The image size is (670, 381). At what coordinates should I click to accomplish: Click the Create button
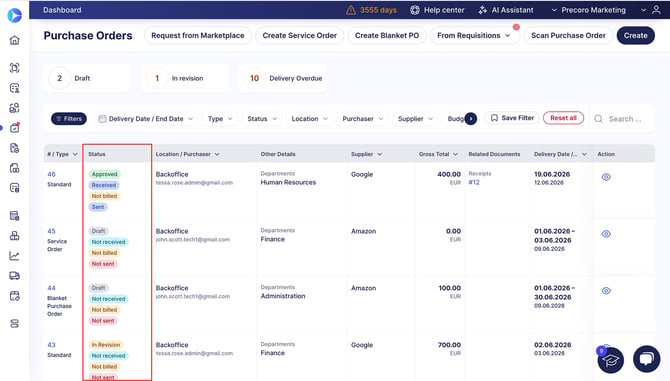[x=635, y=35]
